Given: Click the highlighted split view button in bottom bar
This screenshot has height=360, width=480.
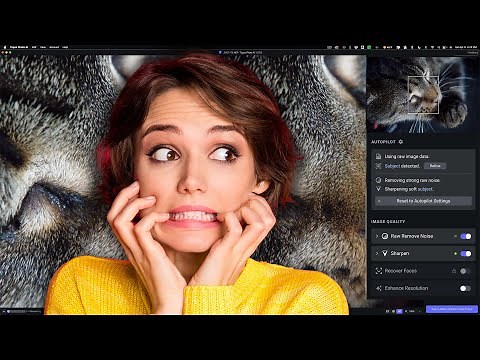Looking at the screenshot, I should pyautogui.click(x=399, y=311).
